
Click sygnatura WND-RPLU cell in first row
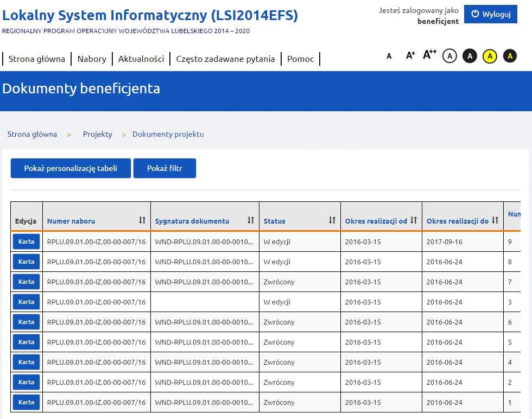[204, 242]
